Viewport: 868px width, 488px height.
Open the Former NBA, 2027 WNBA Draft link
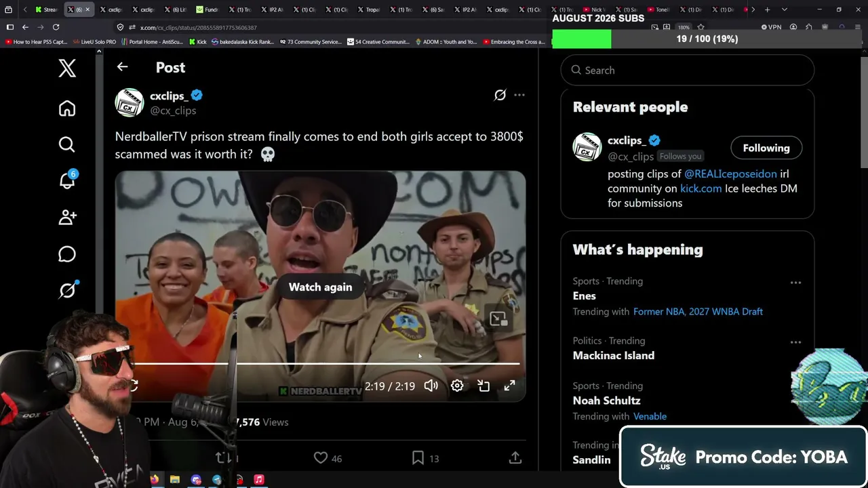point(698,311)
